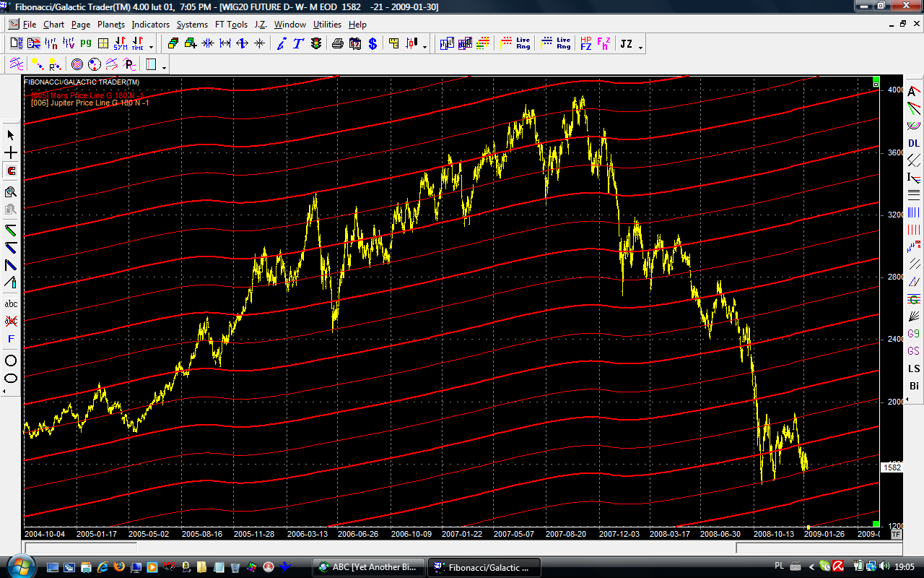The image size is (924, 578).
Task: Click the DL button in right toolbar
Action: 914,143
